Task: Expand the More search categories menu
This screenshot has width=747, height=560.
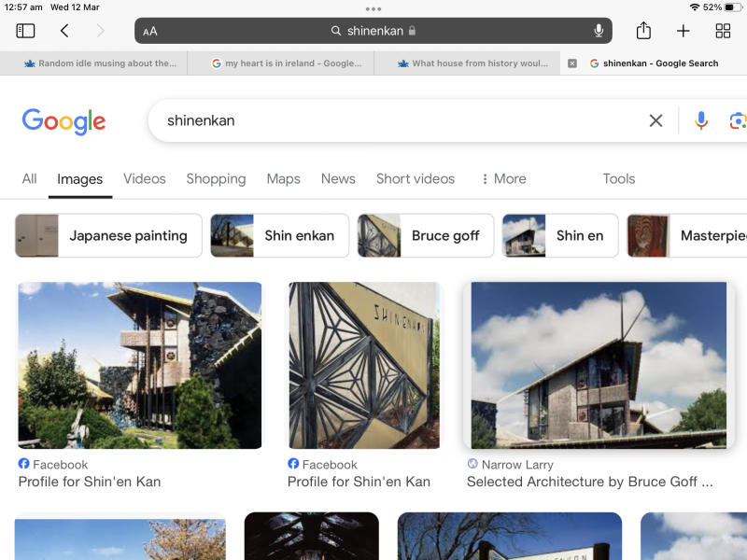Action: click(503, 178)
